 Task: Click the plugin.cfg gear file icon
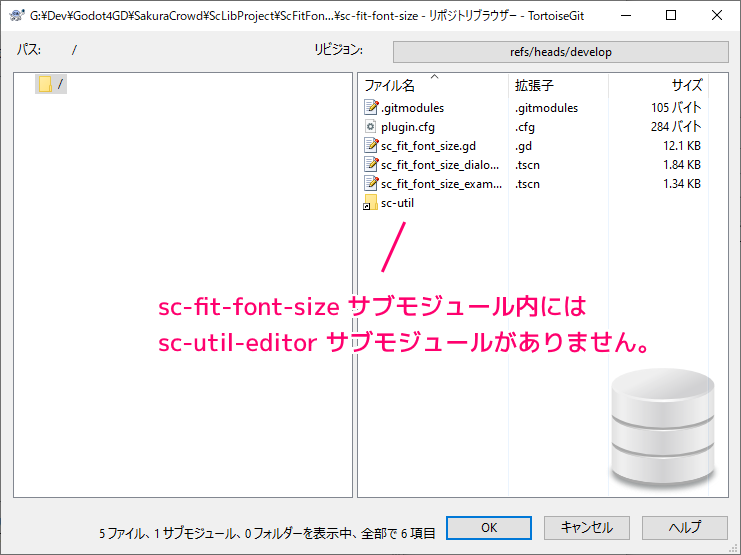pos(371,127)
